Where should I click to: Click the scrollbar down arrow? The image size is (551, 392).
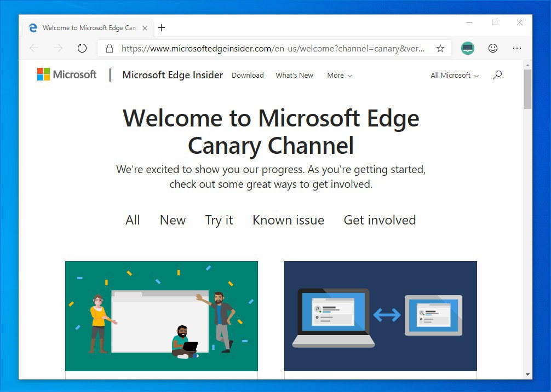527,374
